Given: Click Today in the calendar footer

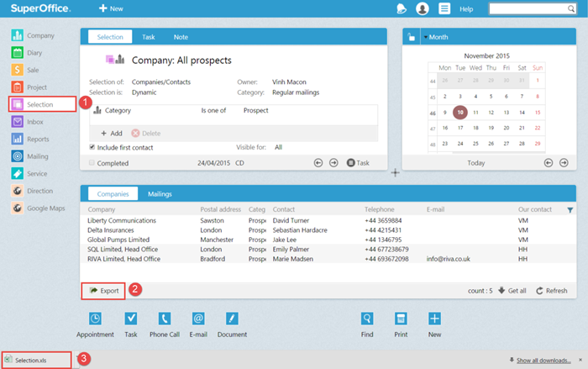Looking at the screenshot, I should 476,163.
